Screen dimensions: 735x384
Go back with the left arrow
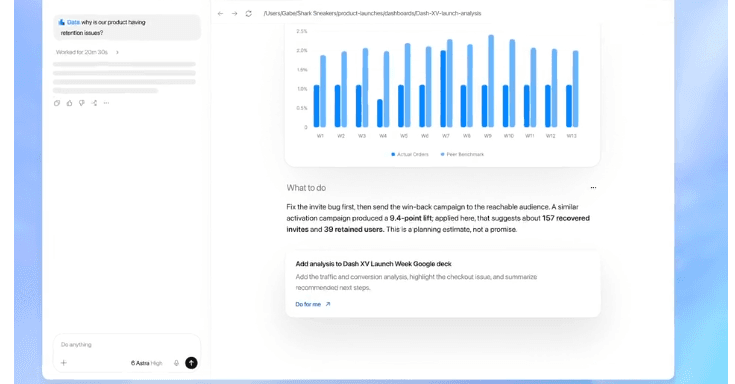[220, 14]
